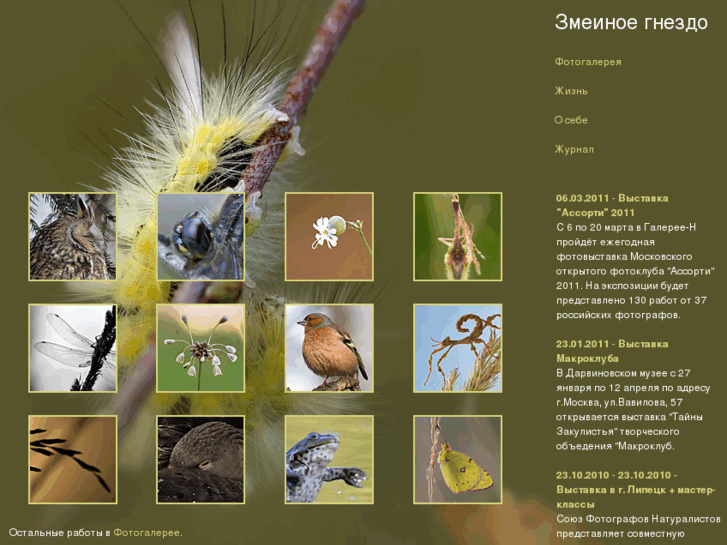This screenshot has width=727, height=545.
Task: Navigate to the Журнал menu item
Action: click(x=574, y=149)
